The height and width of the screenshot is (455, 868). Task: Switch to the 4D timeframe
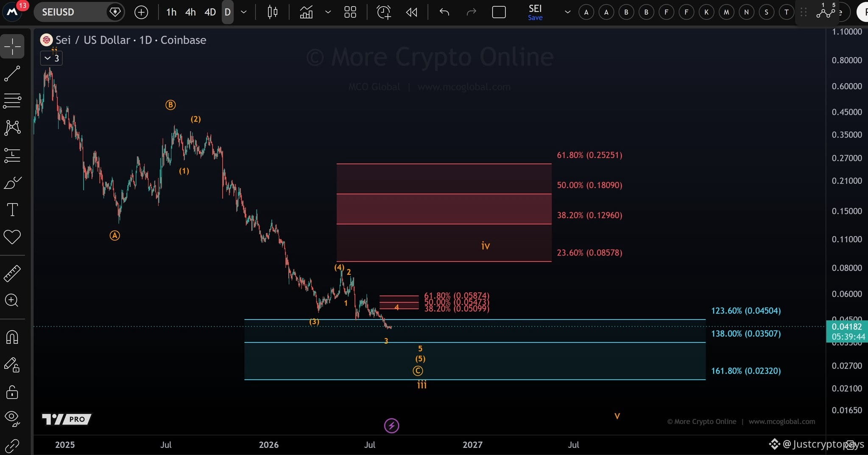pos(210,12)
